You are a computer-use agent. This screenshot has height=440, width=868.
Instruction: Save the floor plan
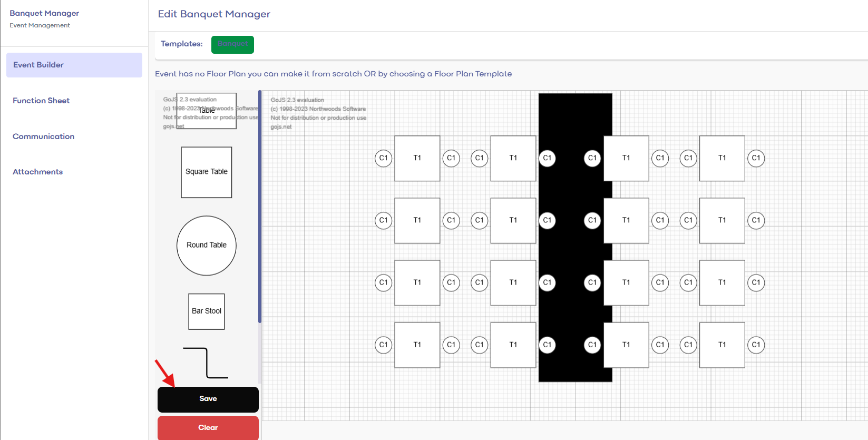pos(208,399)
